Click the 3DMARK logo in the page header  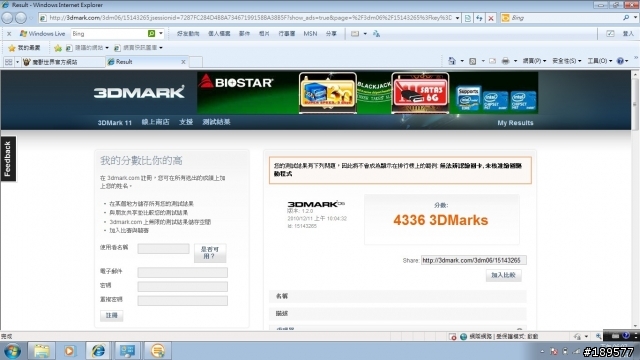139,92
